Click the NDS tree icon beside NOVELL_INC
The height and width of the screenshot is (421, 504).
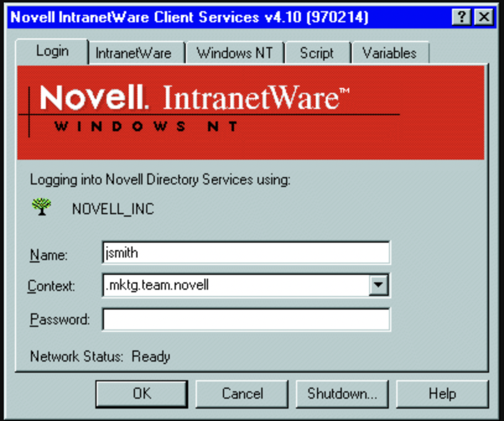point(41,207)
